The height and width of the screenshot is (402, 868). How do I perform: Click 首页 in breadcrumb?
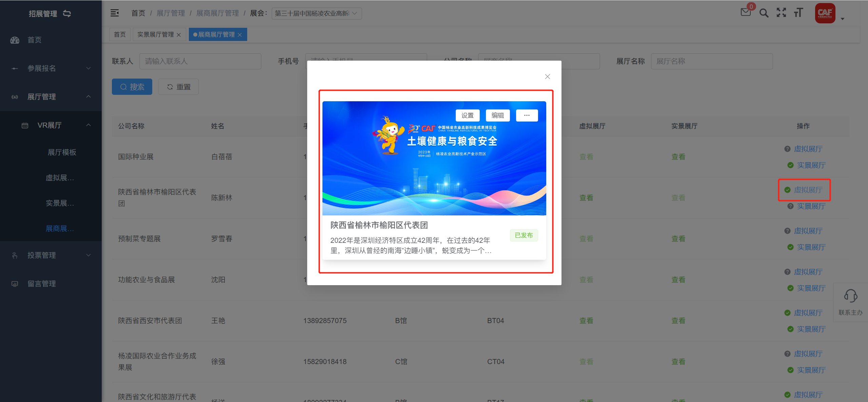(x=138, y=13)
